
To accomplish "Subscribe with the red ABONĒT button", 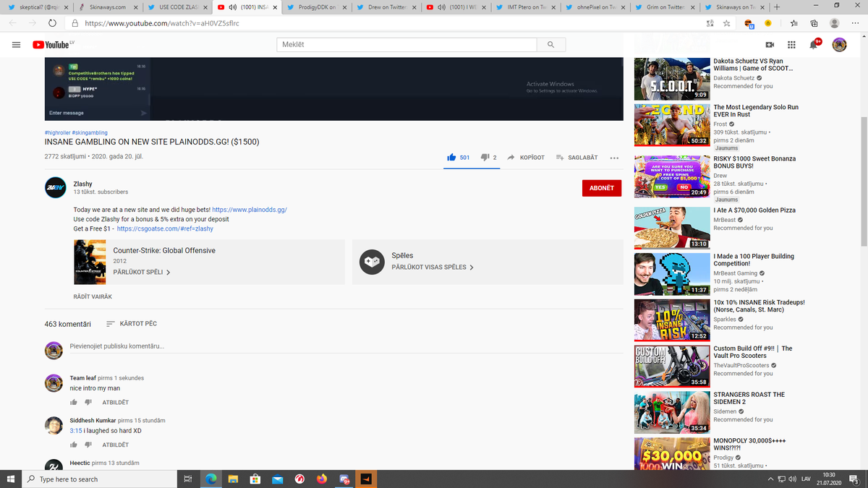I will pyautogui.click(x=601, y=188).
